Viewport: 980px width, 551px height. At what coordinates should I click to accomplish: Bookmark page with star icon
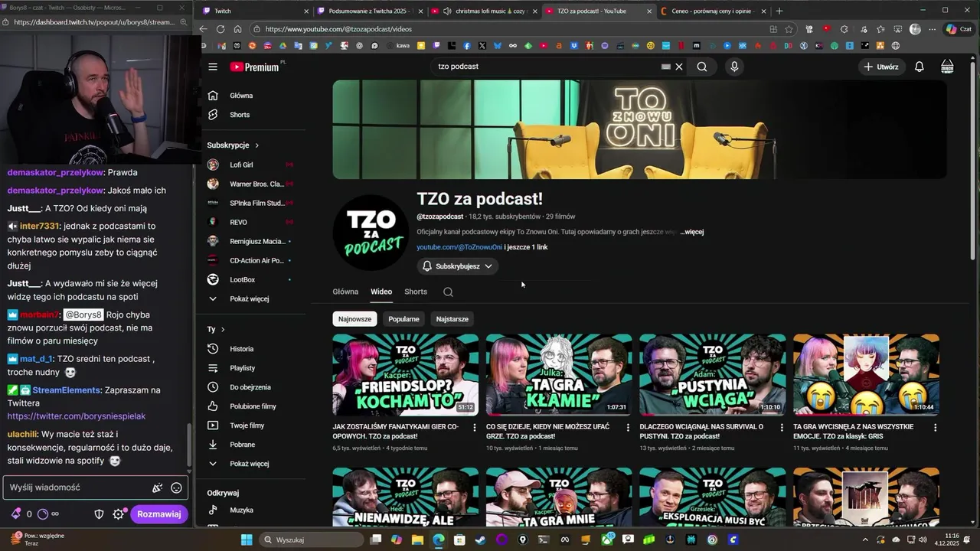point(789,29)
